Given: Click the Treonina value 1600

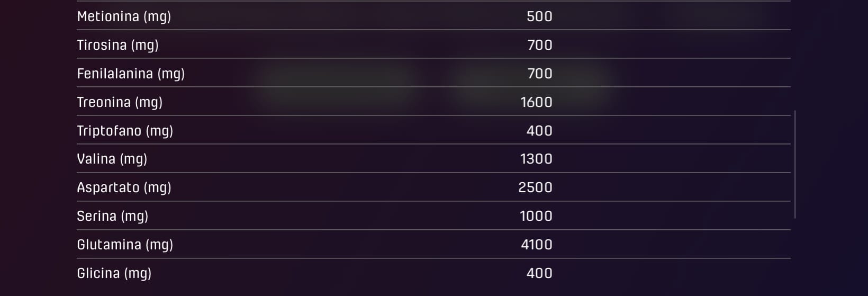Looking at the screenshot, I should click(x=536, y=102).
